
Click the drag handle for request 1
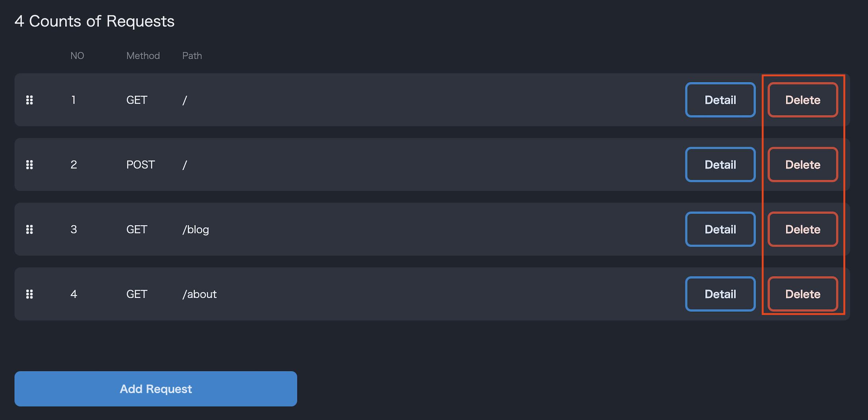pos(29,100)
